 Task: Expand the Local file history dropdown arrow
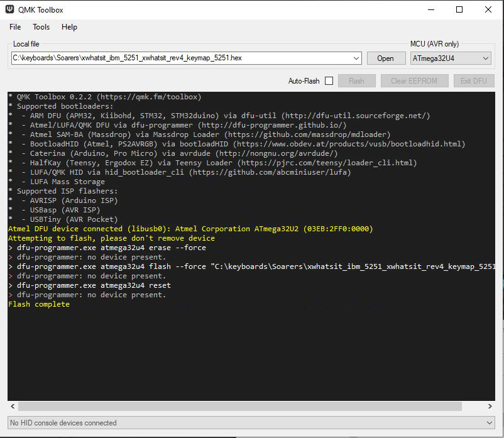356,58
